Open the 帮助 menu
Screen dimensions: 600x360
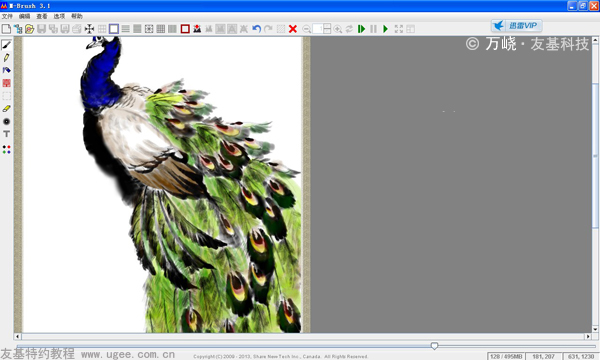(77, 16)
